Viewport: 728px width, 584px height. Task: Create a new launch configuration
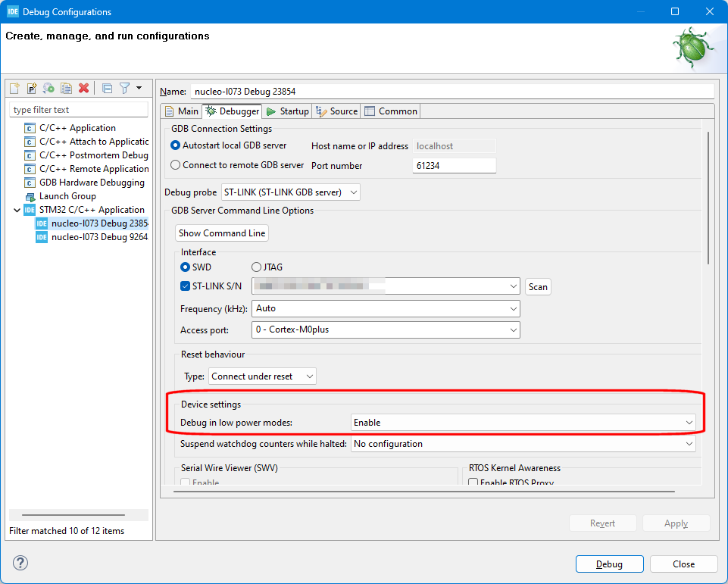pos(14,88)
